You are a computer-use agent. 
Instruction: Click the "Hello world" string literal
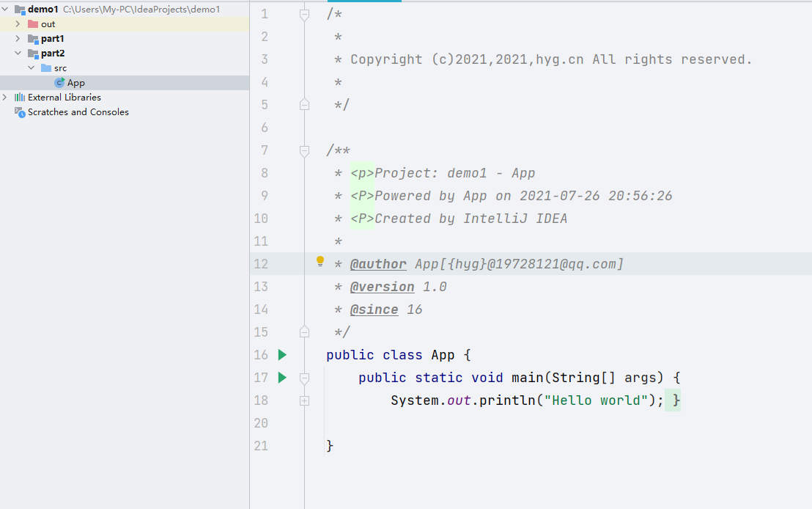pos(596,400)
